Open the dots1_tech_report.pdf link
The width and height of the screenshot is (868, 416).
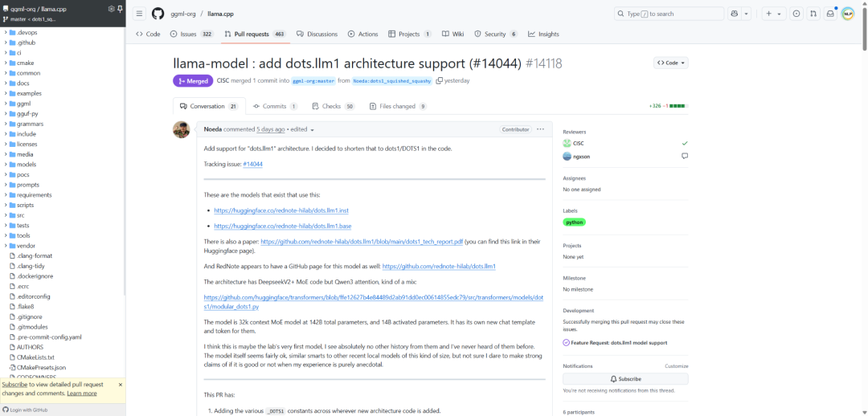tap(362, 242)
